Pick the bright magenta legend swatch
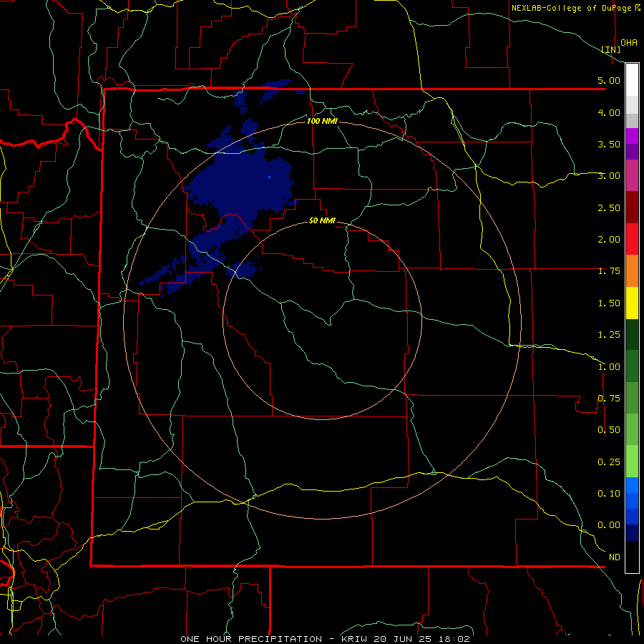Screen dimensions: 644x644 coord(632,136)
